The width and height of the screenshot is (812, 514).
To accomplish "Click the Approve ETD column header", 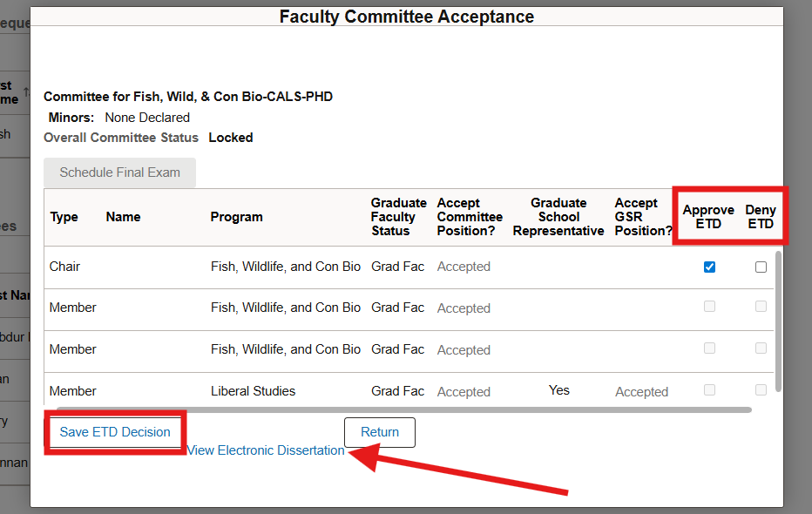I will click(x=707, y=216).
